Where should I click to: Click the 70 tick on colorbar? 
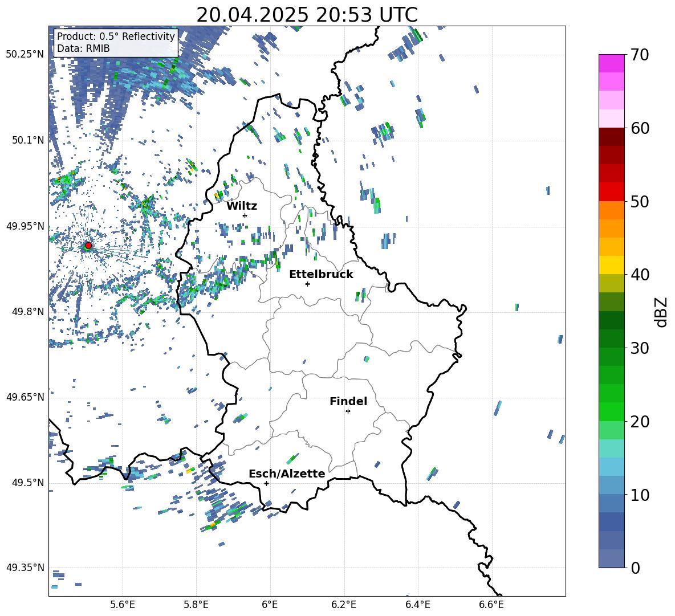pos(640,55)
